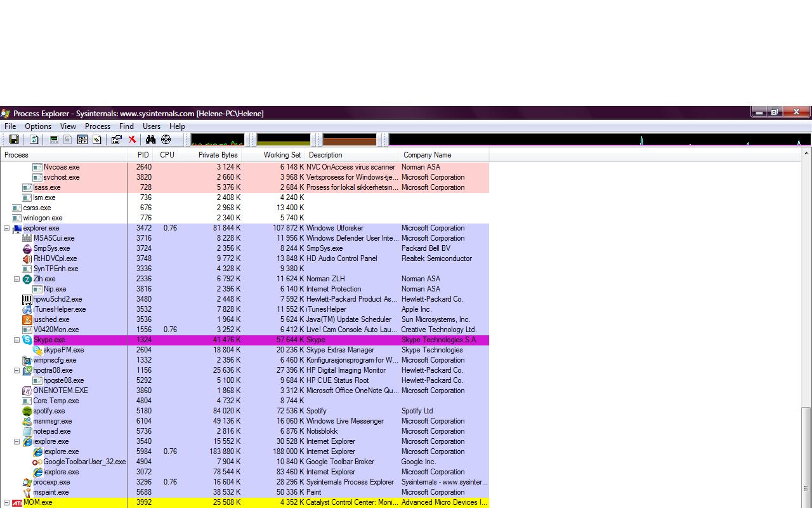Click the DLL/Handles view toolbar icon

coord(97,140)
